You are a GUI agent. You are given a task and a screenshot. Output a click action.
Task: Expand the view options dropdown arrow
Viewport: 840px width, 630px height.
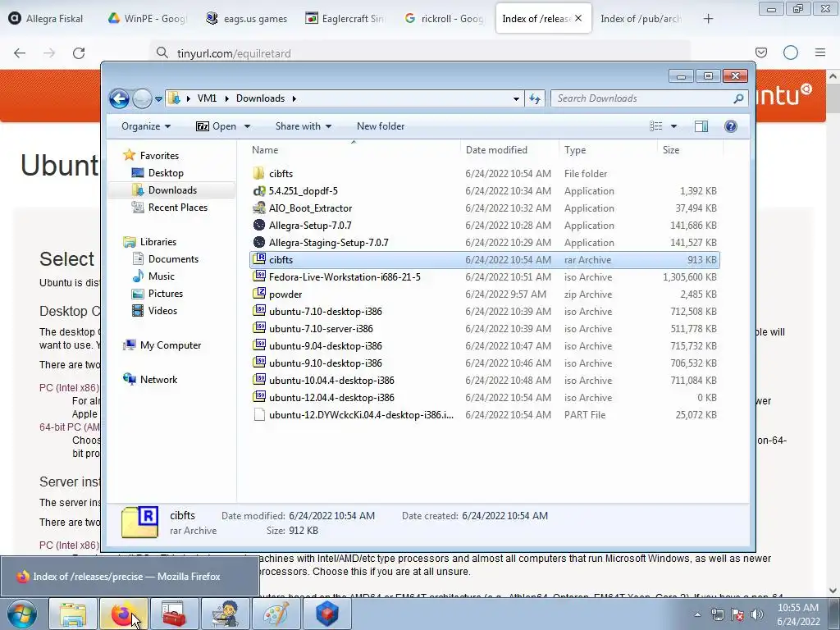coord(674,126)
